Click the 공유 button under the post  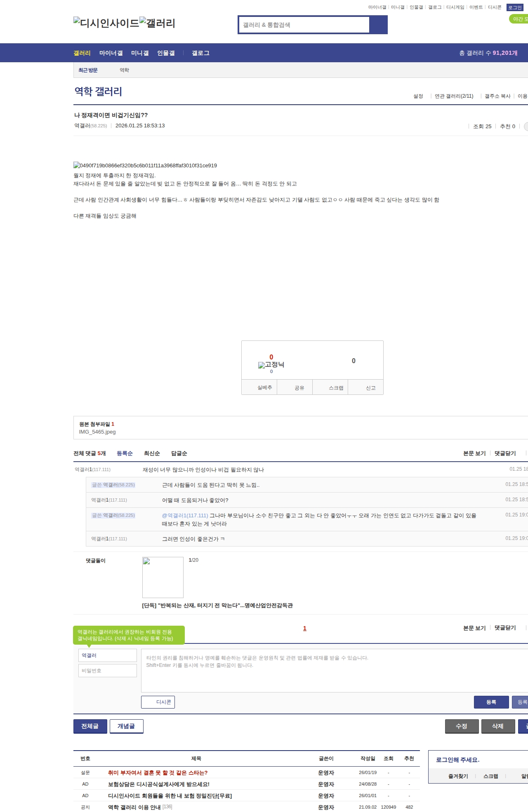coord(295,388)
